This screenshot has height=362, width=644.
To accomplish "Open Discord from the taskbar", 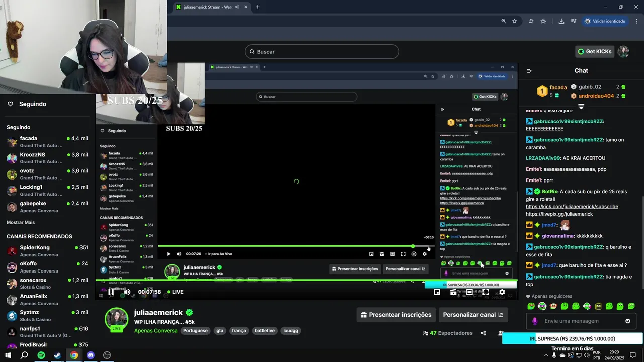I will [91, 355].
